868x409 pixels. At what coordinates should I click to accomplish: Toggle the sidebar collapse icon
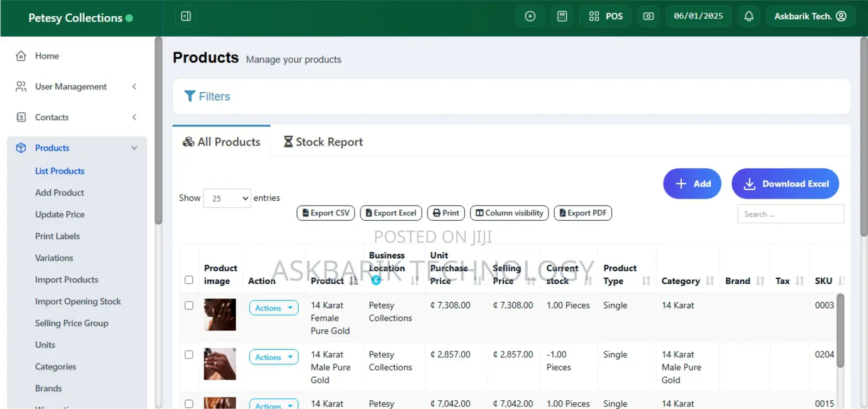[x=186, y=16]
